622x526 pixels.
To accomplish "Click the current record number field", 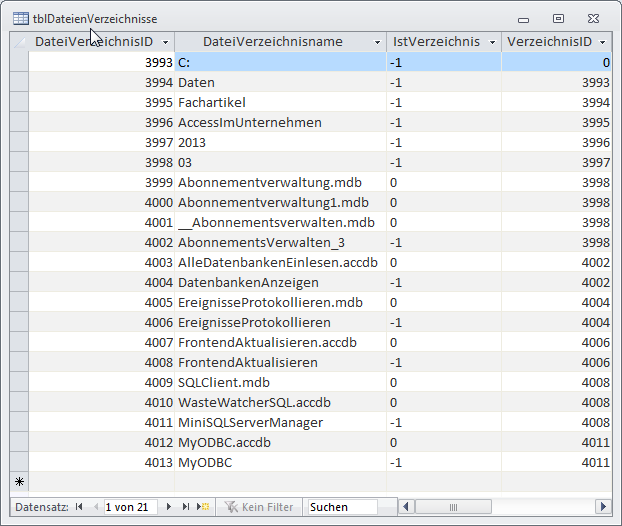I will click(129, 507).
